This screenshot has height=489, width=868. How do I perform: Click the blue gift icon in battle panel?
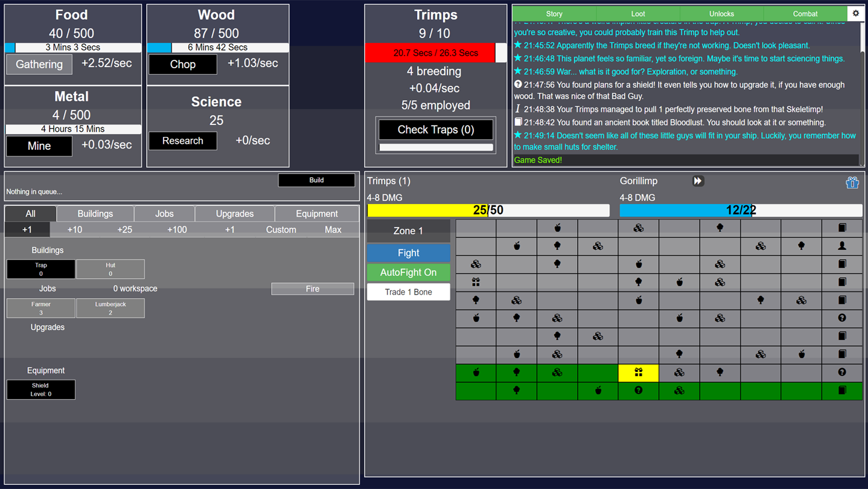[x=852, y=182]
